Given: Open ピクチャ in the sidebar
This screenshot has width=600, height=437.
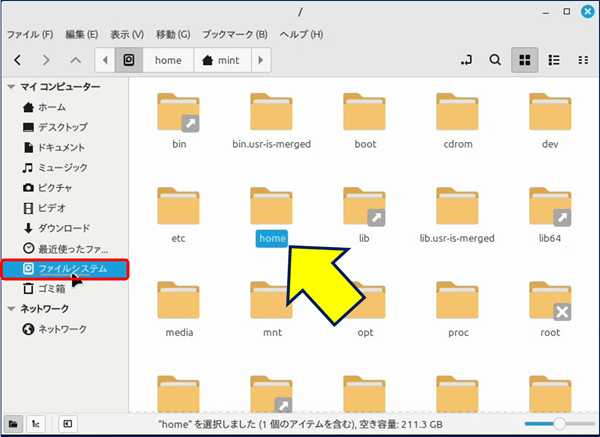Looking at the screenshot, I should pos(65,188).
